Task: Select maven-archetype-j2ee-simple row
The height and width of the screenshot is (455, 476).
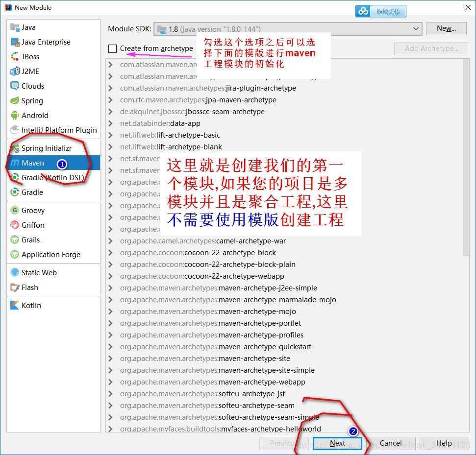Action: (284, 288)
